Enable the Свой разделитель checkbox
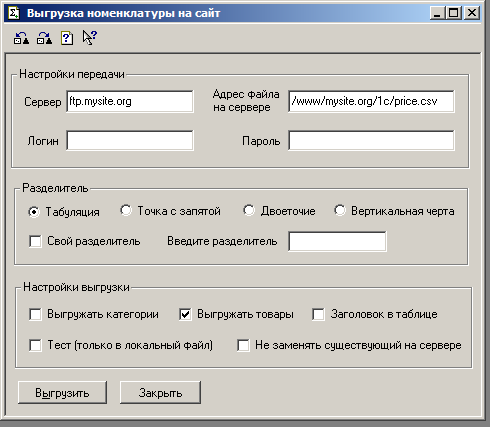The width and height of the screenshot is (490, 427). click(x=35, y=241)
